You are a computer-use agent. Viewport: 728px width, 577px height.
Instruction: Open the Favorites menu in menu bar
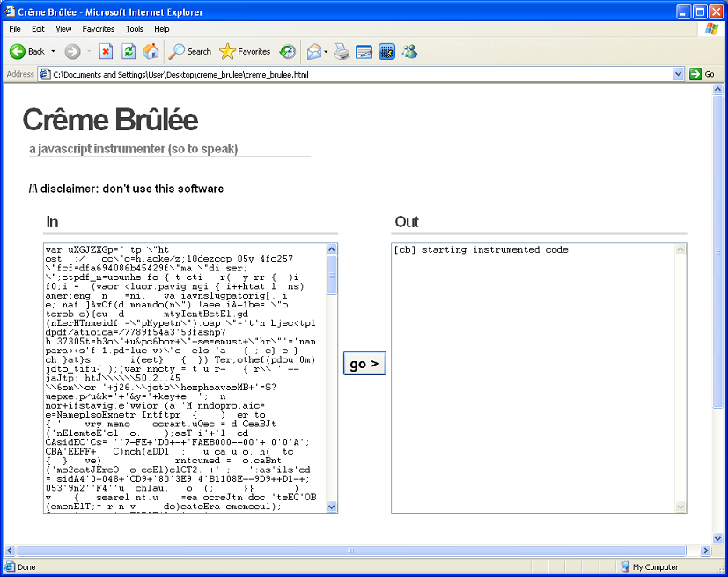(98, 29)
